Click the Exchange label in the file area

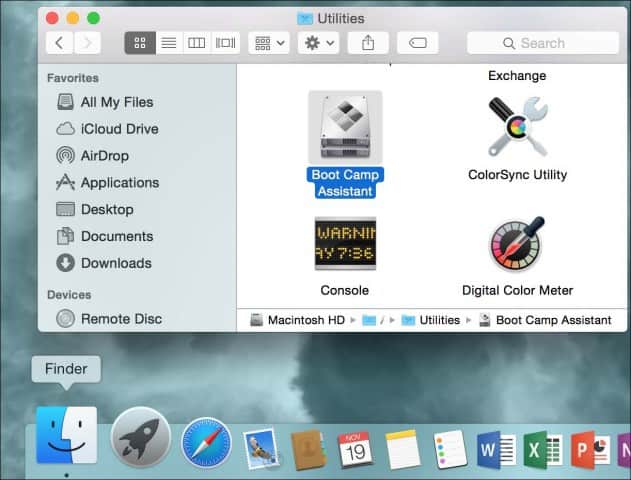pyautogui.click(x=517, y=76)
